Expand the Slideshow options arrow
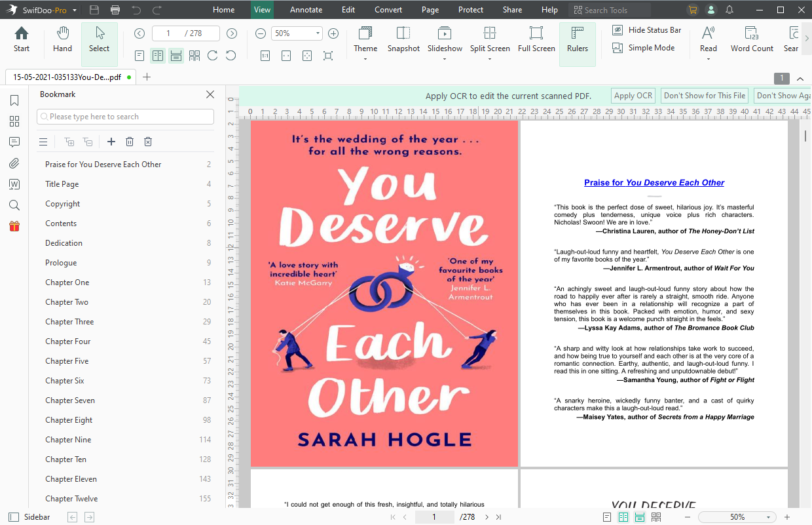Viewport: 812px width, 525px height. pyautogui.click(x=445, y=60)
